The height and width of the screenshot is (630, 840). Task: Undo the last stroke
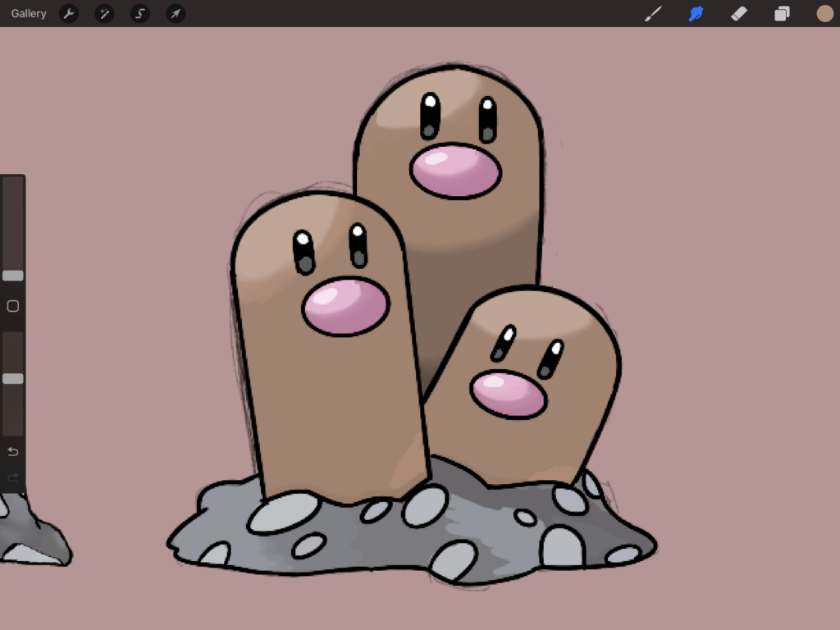tap(13, 452)
